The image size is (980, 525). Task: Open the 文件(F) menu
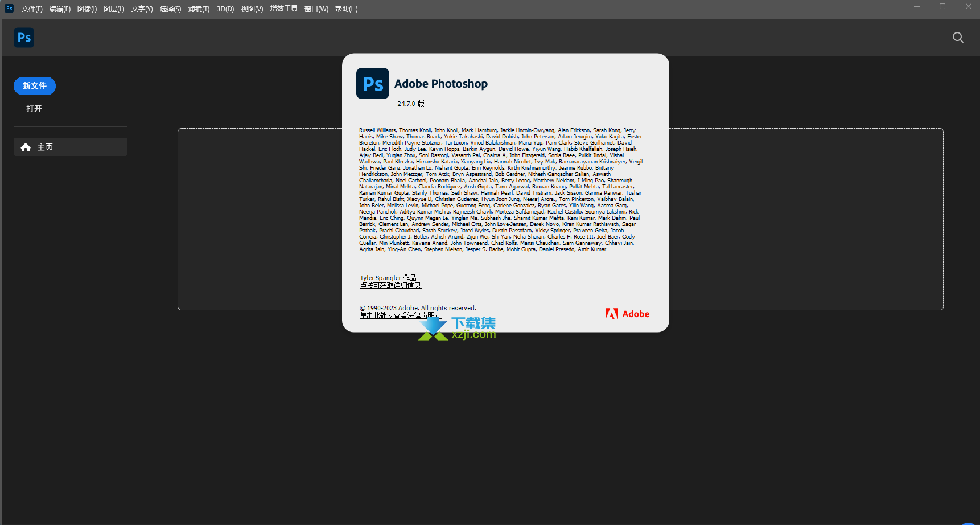coord(32,9)
